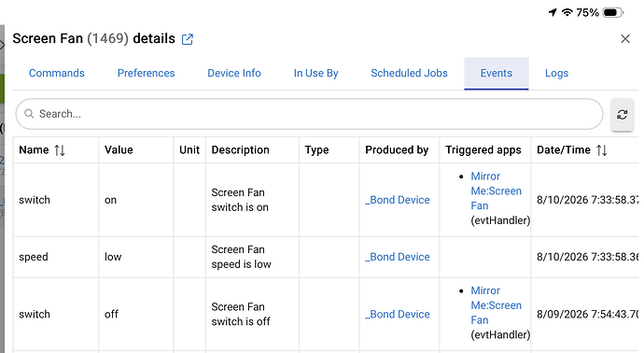Select the 'on' value cell
644x353 pixels.
click(x=110, y=200)
